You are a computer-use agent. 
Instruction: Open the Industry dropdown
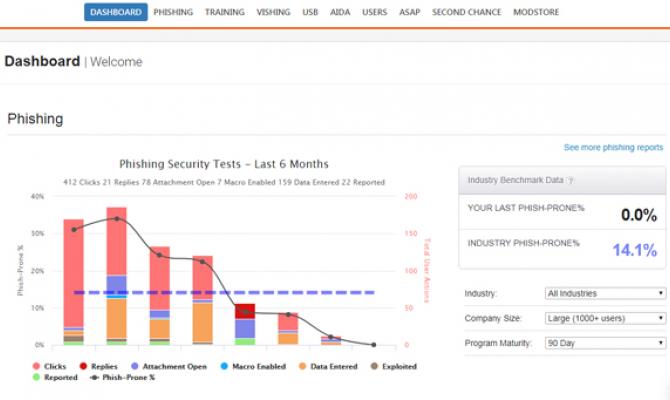[606, 293]
